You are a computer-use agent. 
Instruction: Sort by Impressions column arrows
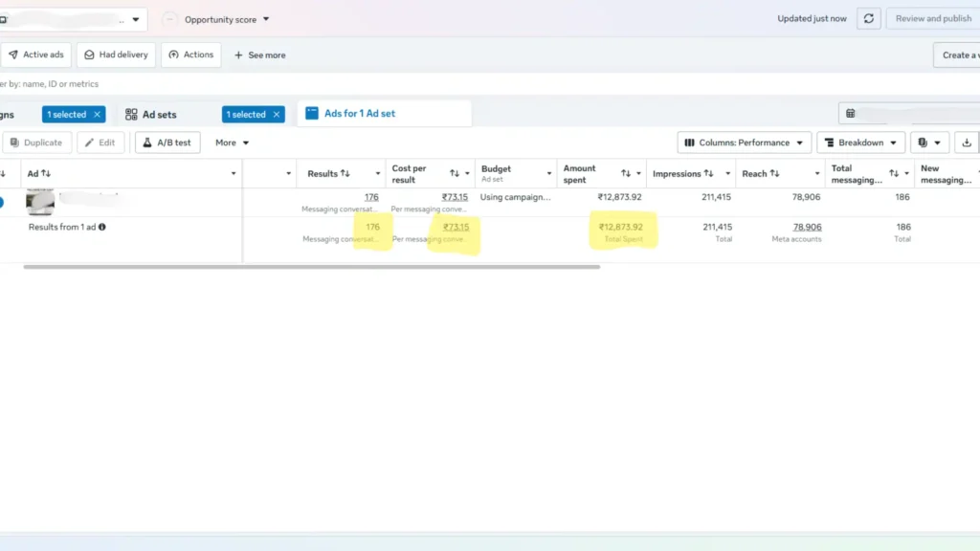pos(708,174)
